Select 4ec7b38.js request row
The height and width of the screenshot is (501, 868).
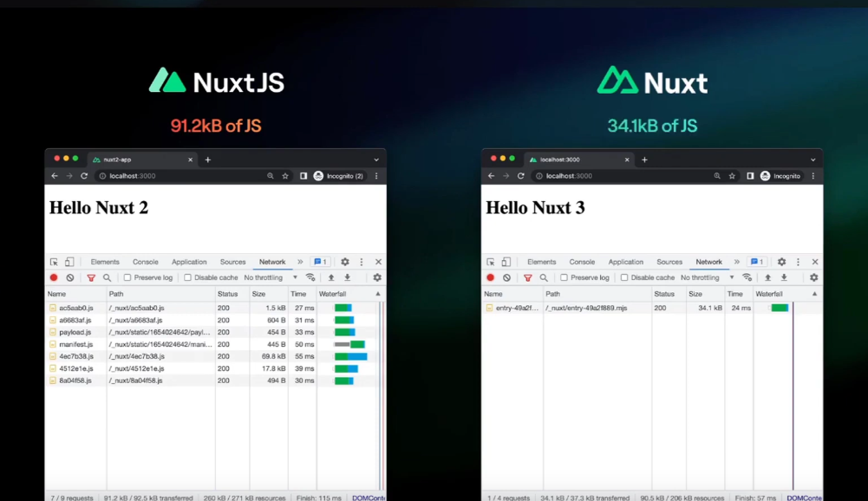point(213,356)
